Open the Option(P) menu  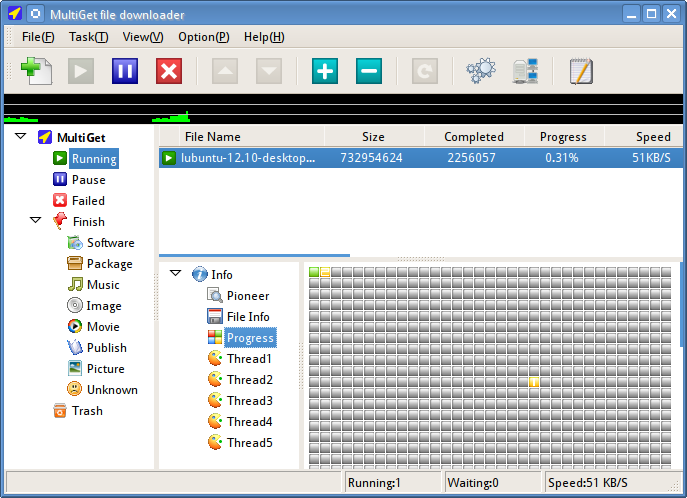pyautogui.click(x=204, y=37)
